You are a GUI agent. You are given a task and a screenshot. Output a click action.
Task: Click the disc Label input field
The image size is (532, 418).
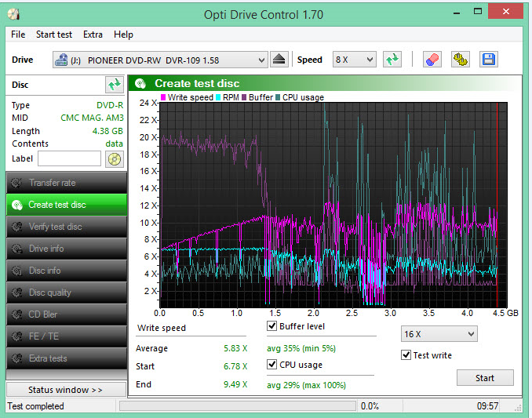click(69, 158)
